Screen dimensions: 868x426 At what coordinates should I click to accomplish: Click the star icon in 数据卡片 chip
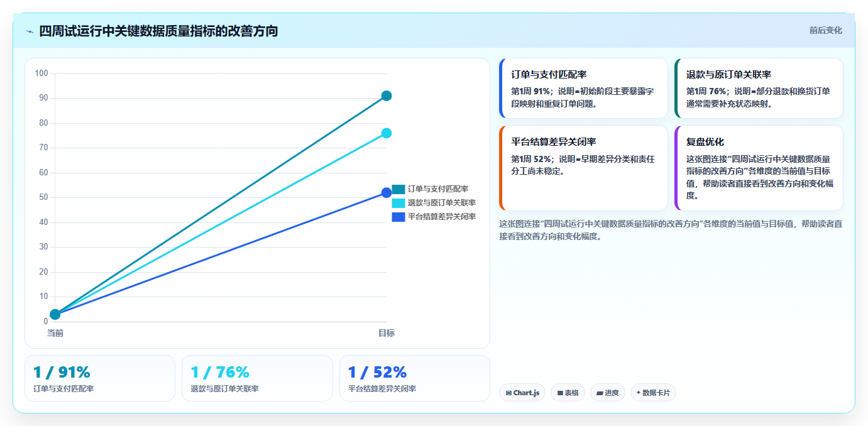(x=639, y=393)
